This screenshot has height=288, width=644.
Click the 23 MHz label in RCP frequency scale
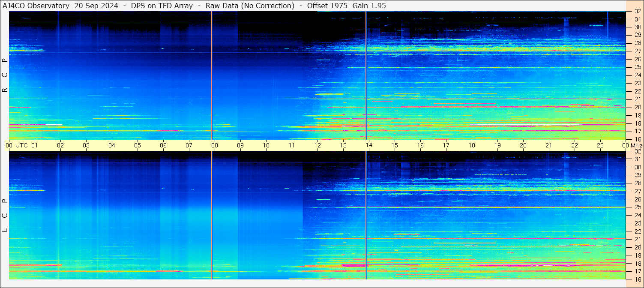[638, 83]
